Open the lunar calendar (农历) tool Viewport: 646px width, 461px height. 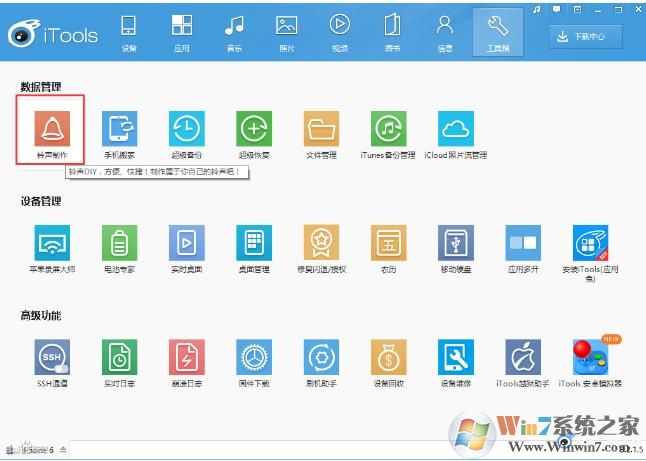tap(389, 243)
